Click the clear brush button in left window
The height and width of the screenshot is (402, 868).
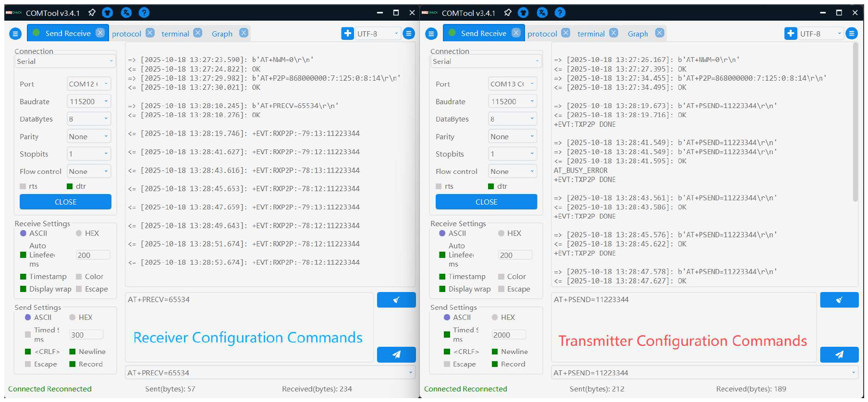(x=396, y=300)
